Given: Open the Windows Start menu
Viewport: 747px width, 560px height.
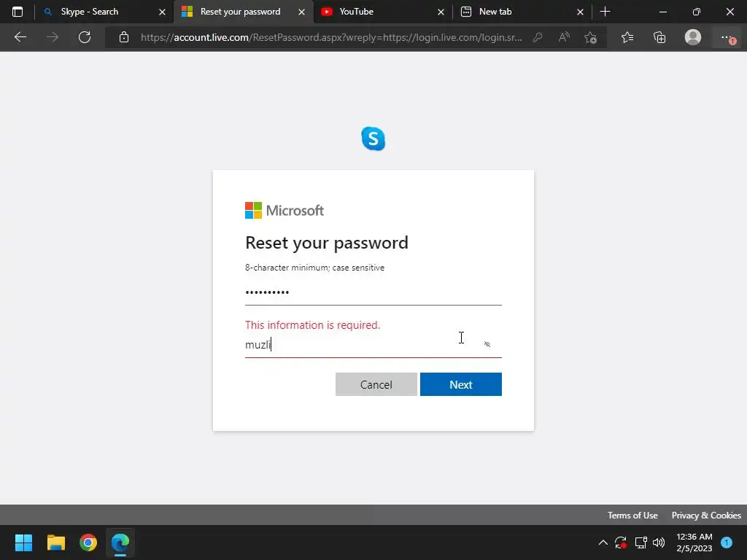Looking at the screenshot, I should 24,542.
